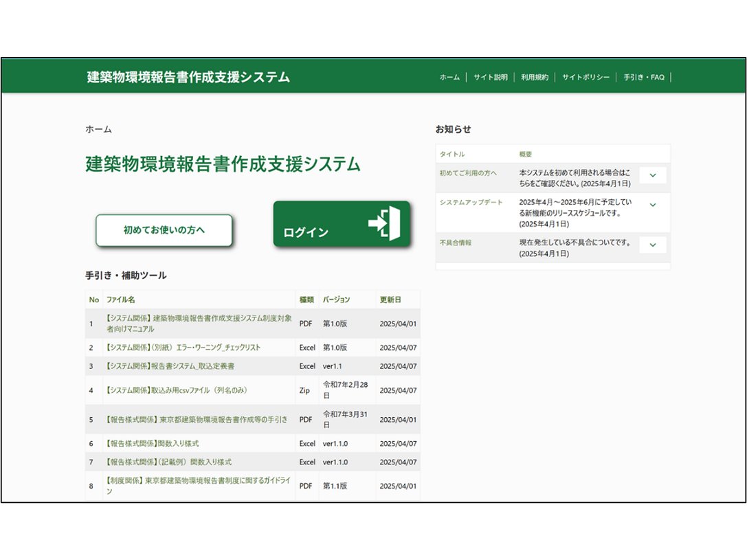Go to 利用規約 in top navigation
The height and width of the screenshot is (560, 747).
535,78
